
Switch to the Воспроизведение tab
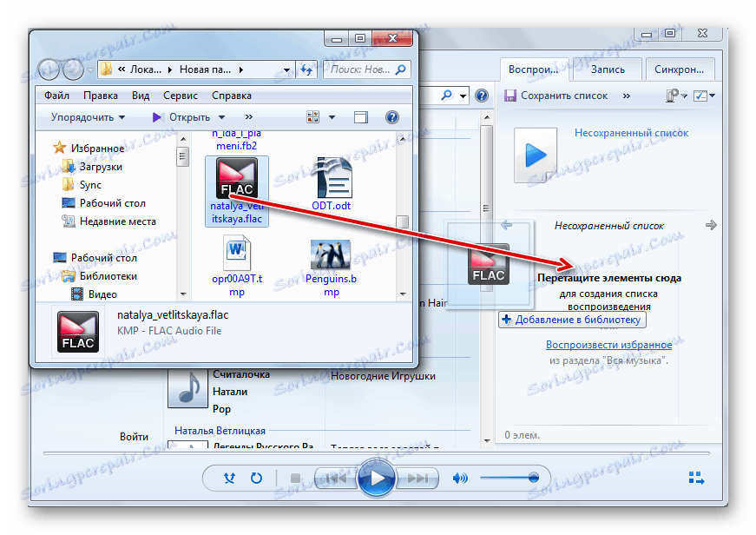tap(533, 69)
